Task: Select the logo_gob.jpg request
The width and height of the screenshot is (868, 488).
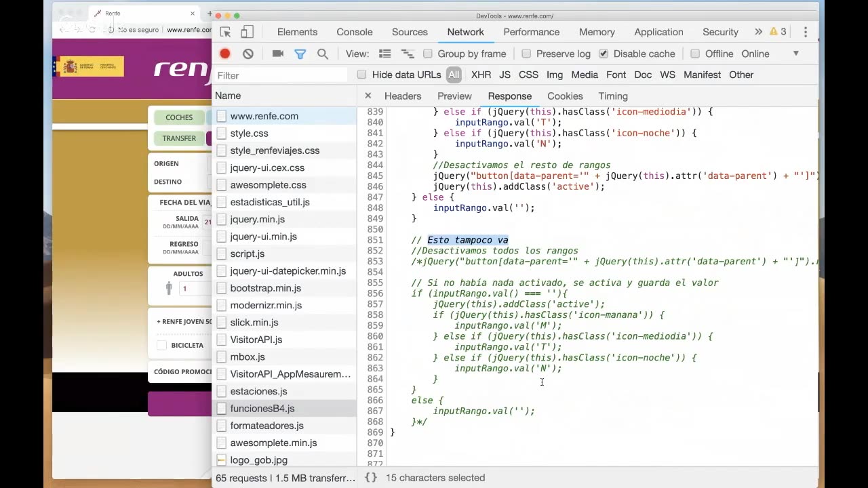Action: pos(284,460)
